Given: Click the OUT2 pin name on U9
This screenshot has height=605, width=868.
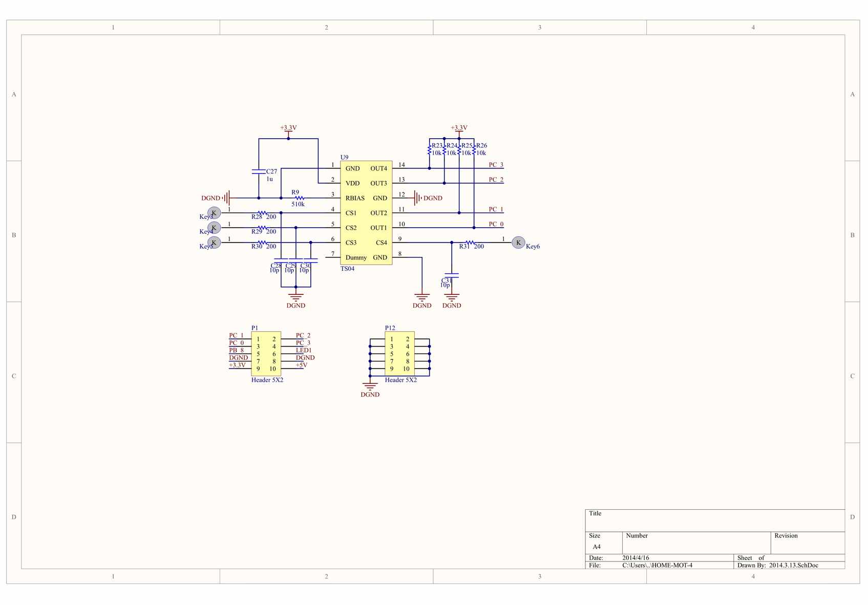Looking at the screenshot, I should point(379,213).
